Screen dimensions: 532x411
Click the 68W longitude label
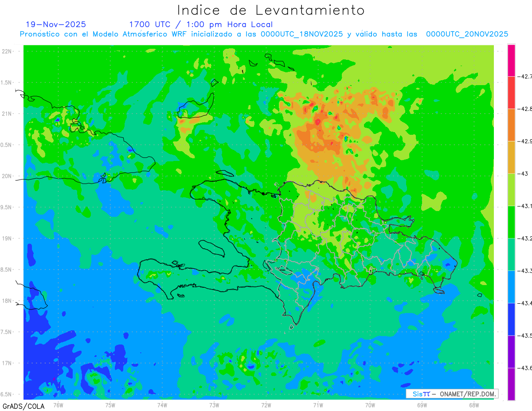tap(474, 405)
